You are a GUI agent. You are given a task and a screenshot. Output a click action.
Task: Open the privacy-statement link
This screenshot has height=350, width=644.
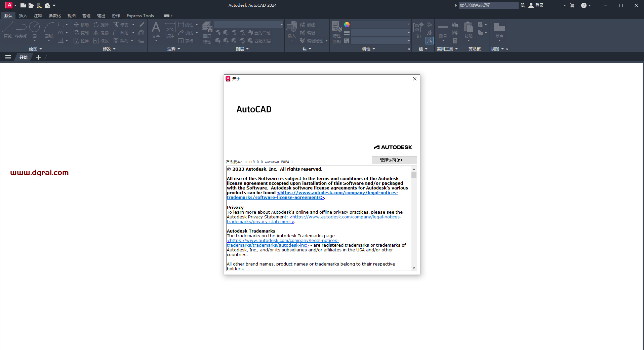tap(314, 219)
